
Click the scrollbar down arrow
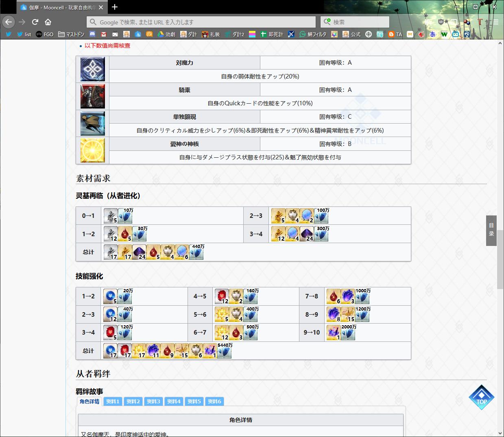[500, 433]
